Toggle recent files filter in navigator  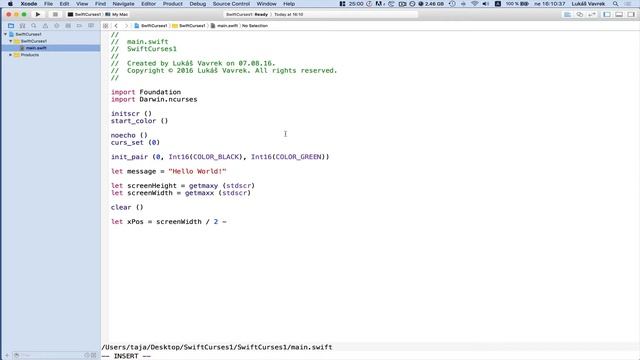(x=87, y=356)
